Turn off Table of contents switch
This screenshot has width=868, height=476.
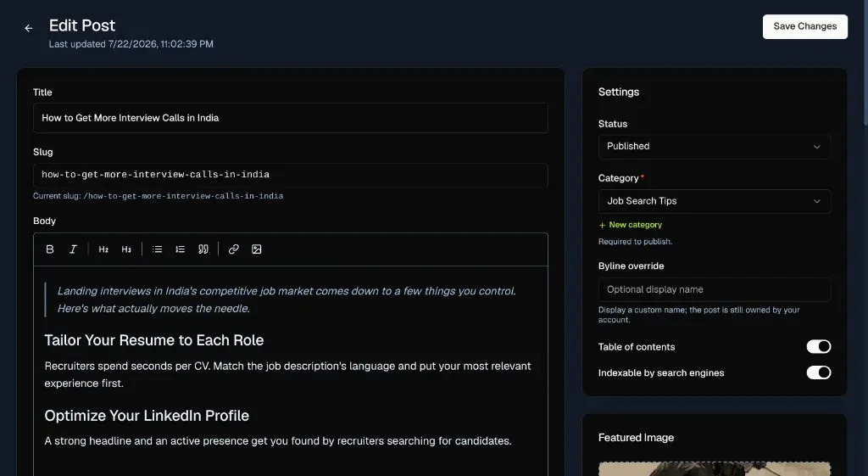click(x=818, y=346)
